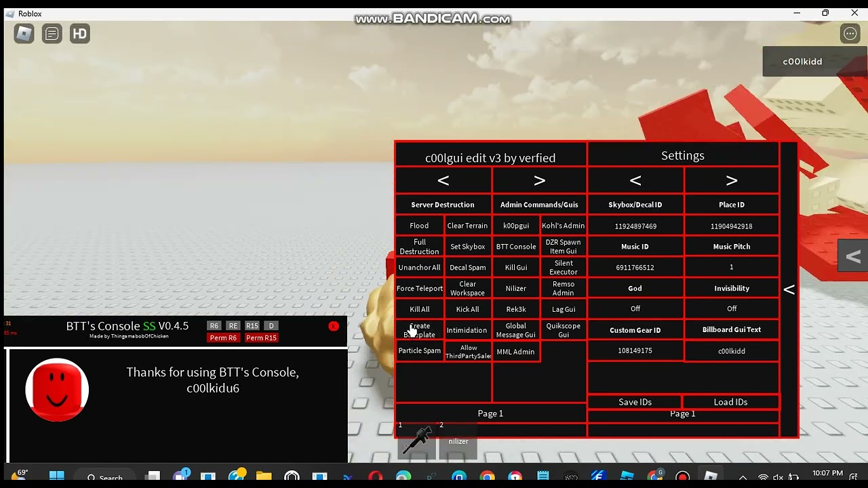Click Intimidation
Viewport: 868px width, 488px height.
(467, 330)
